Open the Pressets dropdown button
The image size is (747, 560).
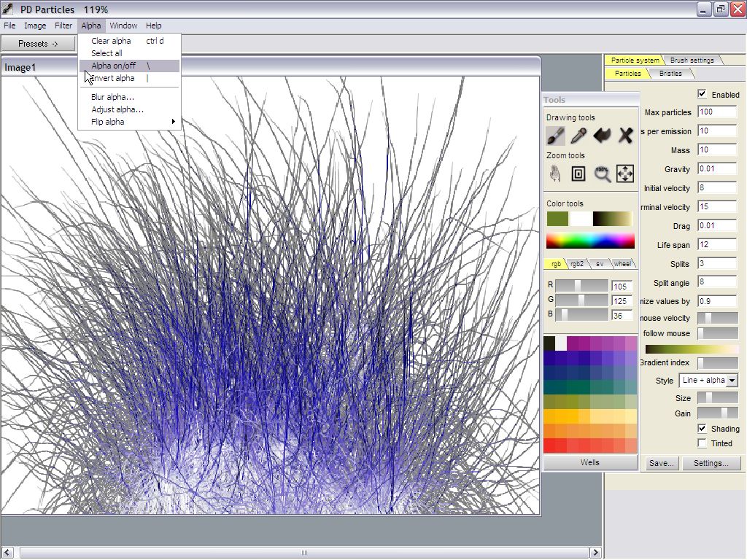click(x=38, y=44)
